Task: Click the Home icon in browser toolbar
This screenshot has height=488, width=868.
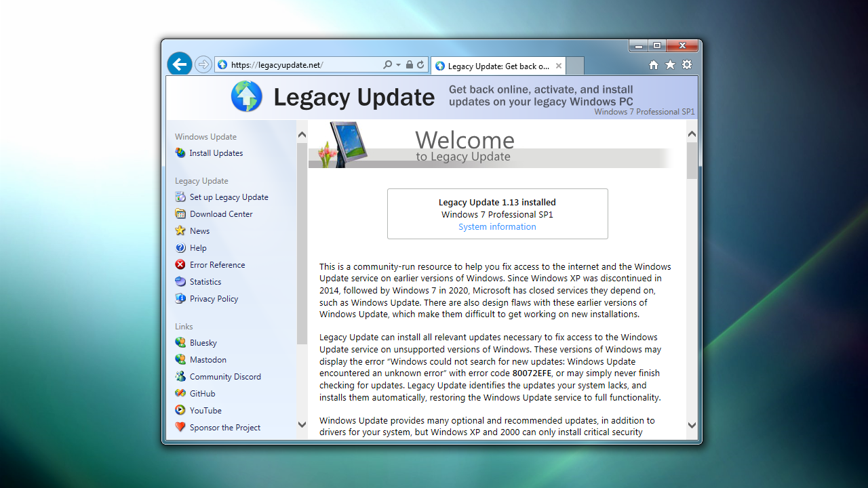Action: (x=653, y=65)
